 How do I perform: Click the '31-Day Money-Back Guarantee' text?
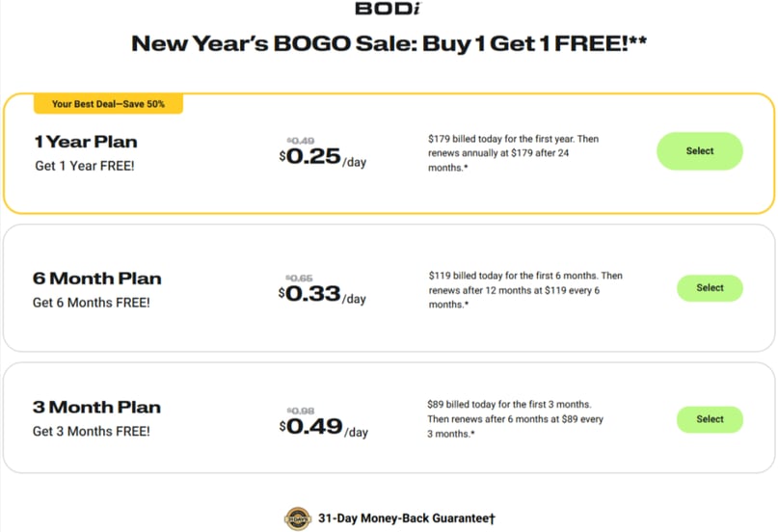point(407,519)
